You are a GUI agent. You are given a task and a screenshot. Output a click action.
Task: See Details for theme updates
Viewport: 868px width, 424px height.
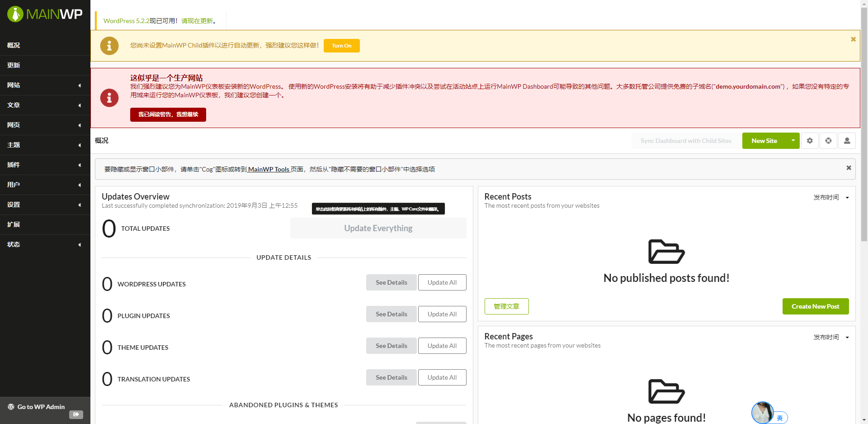(x=392, y=346)
